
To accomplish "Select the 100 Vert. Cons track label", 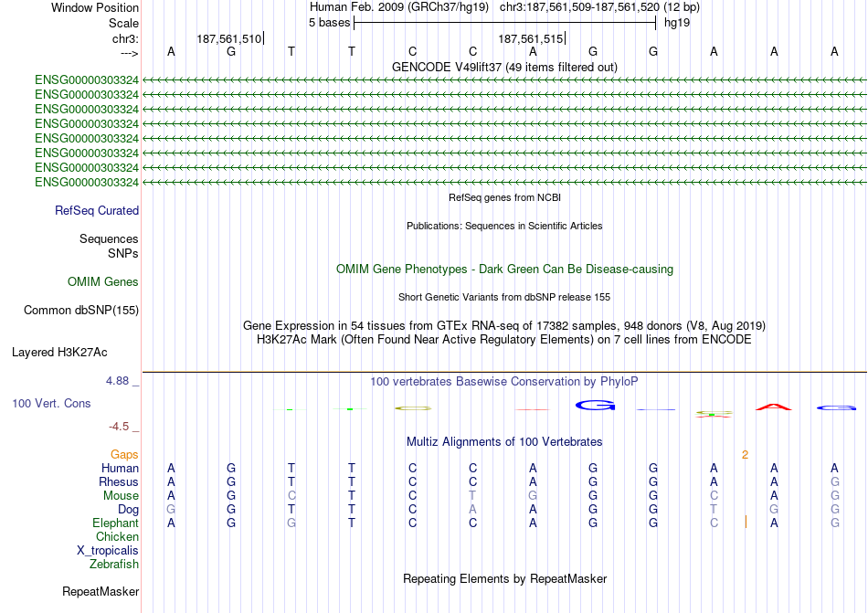I will pos(51,403).
